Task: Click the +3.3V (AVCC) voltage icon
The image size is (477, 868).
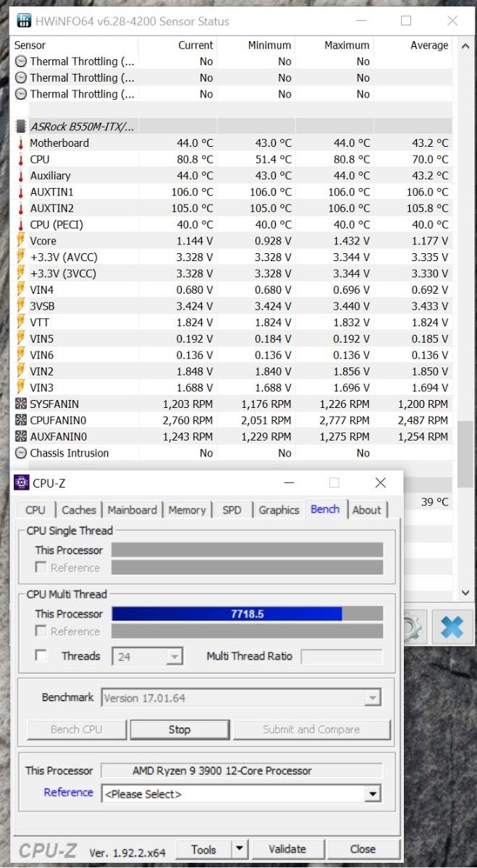Action: coord(20,257)
